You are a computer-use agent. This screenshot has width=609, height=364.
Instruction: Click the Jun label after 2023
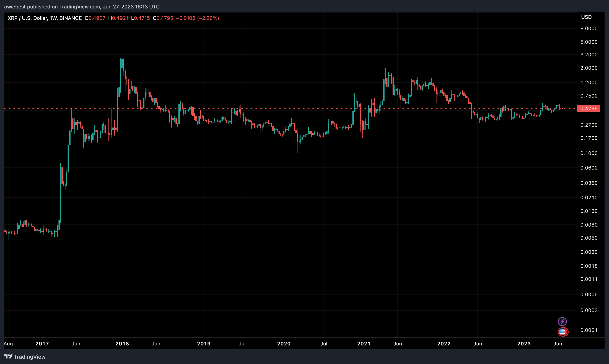point(558,344)
